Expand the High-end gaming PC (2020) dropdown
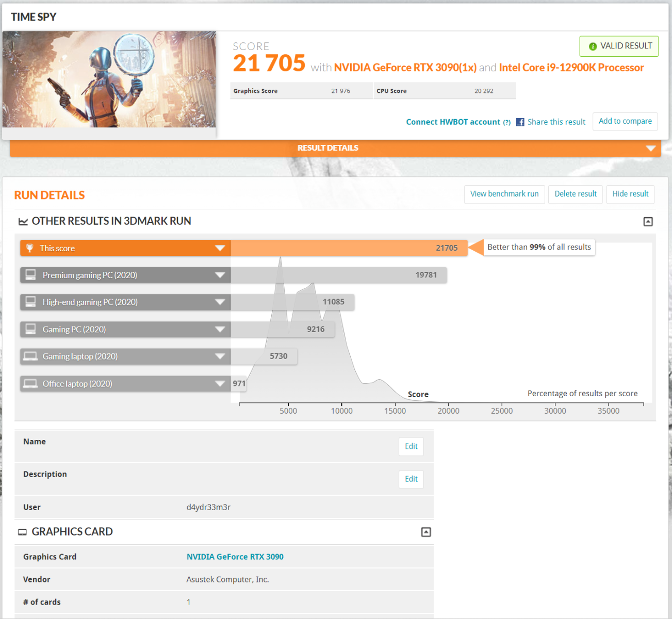The image size is (672, 619). [220, 302]
